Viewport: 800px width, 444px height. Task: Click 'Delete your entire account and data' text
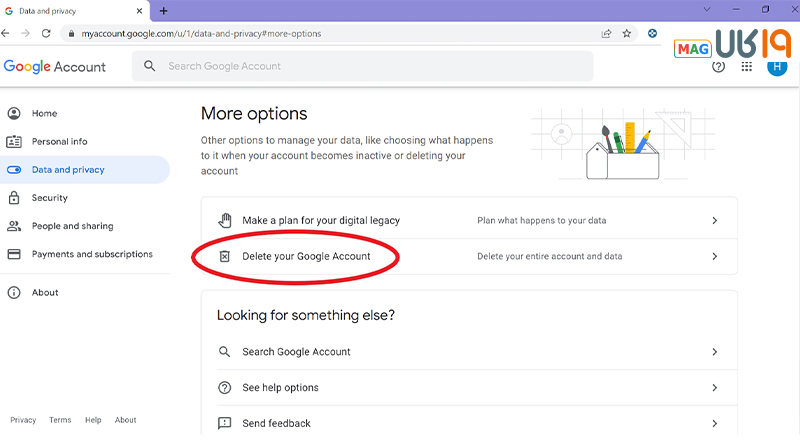coord(549,256)
